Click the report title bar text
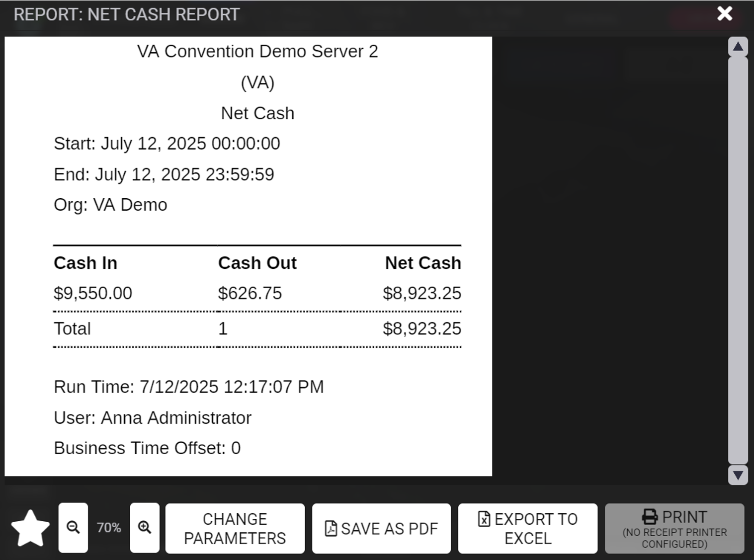Viewport: 754px width, 560px height. [x=127, y=14]
